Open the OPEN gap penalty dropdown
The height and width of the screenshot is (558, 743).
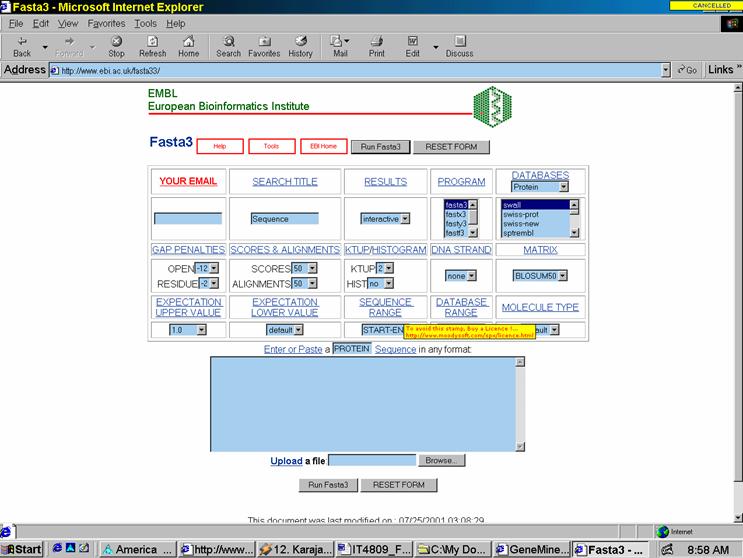(214, 268)
